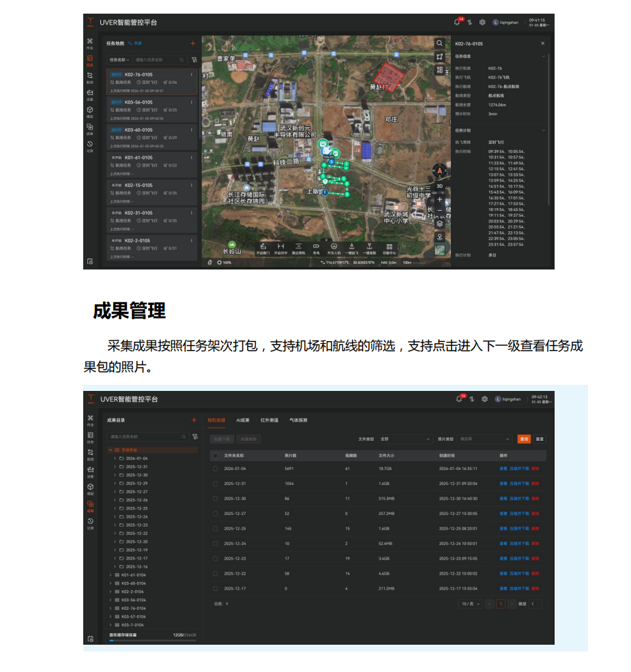The height and width of the screenshot is (672, 631).
Task: Check the select-all box beside 文件夹名称 header
Action: click(x=216, y=455)
